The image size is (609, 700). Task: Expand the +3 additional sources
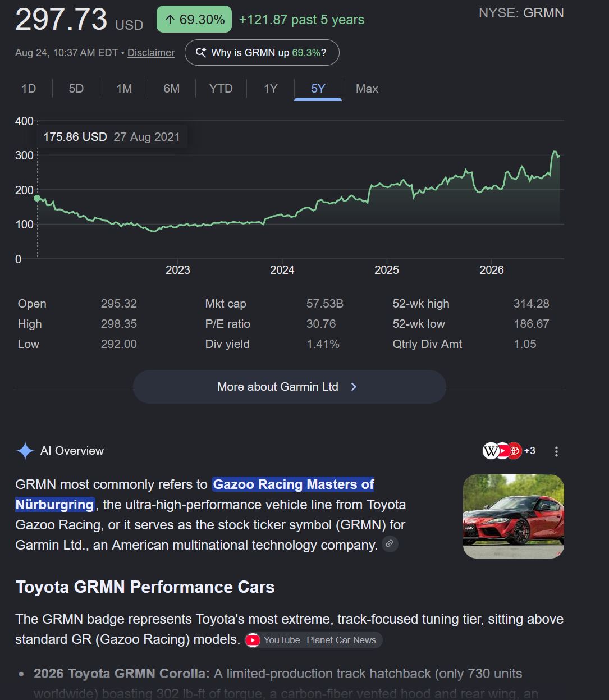tap(530, 451)
